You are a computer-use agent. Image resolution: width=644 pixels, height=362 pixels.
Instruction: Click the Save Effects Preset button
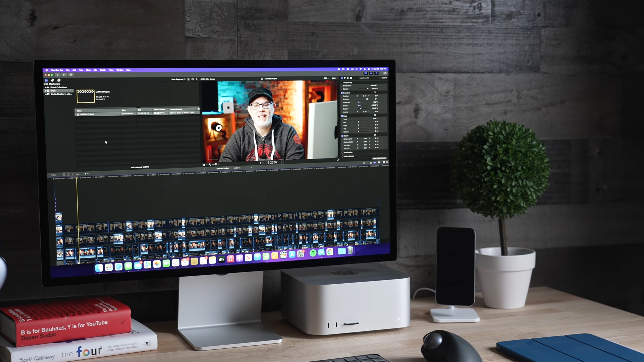point(379,159)
